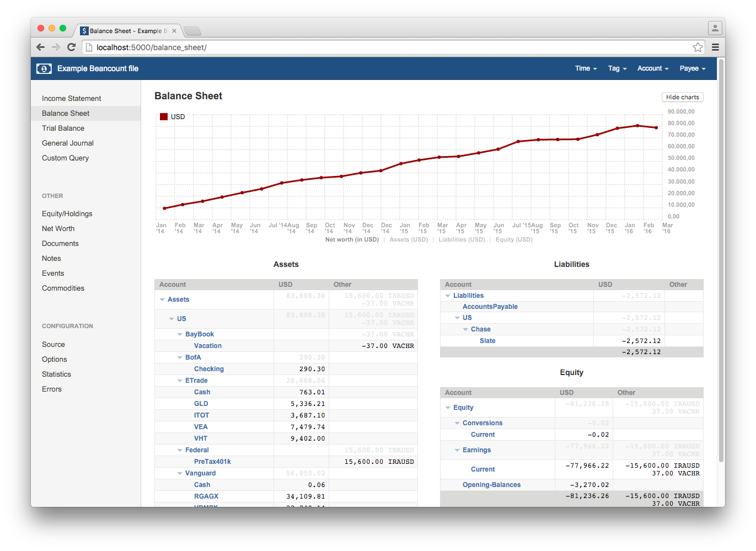Reload the page with the refresh icon
Viewport: 756px width, 551px height.
point(71,47)
